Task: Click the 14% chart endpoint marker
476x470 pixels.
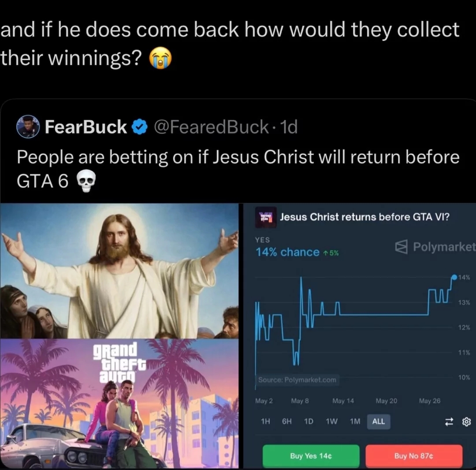Action: pyautogui.click(x=454, y=277)
